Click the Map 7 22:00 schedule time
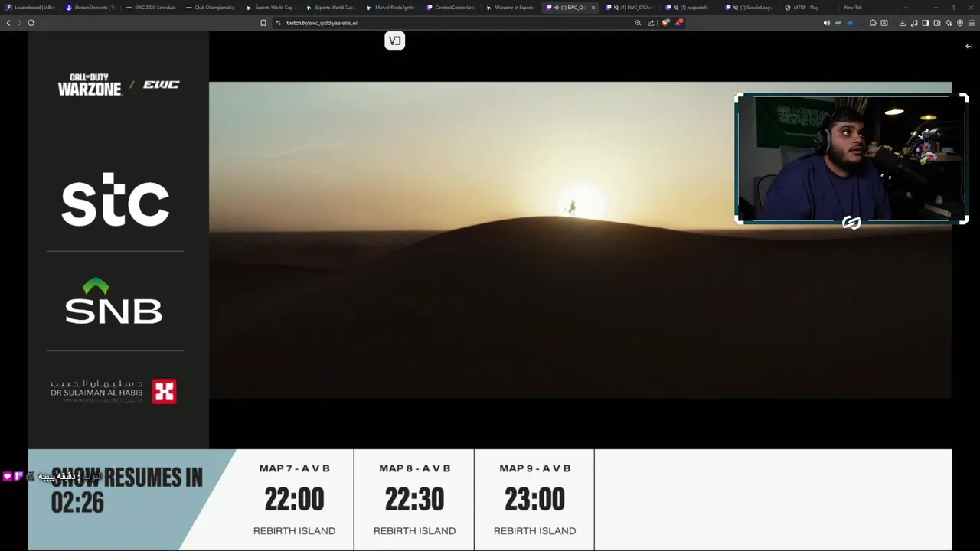Viewport: 980px width, 551px height. click(x=294, y=500)
